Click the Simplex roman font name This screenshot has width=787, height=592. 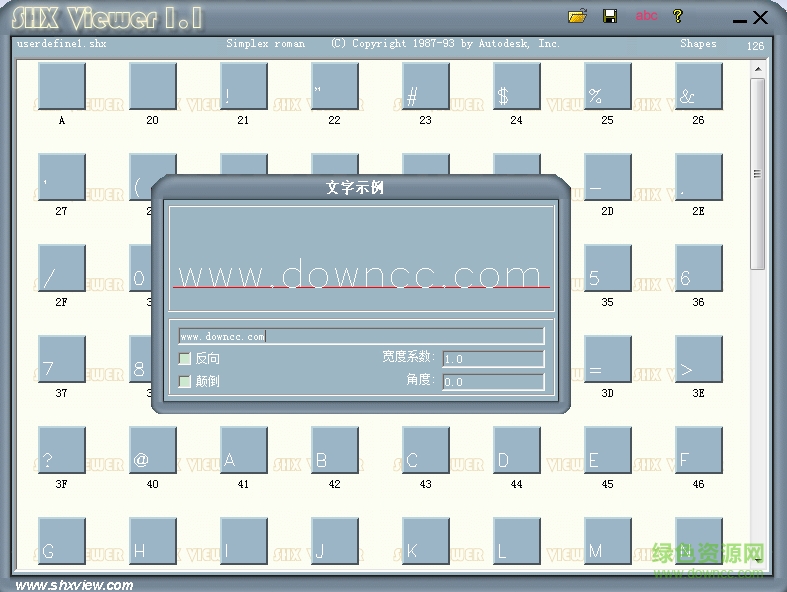point(266,44)
